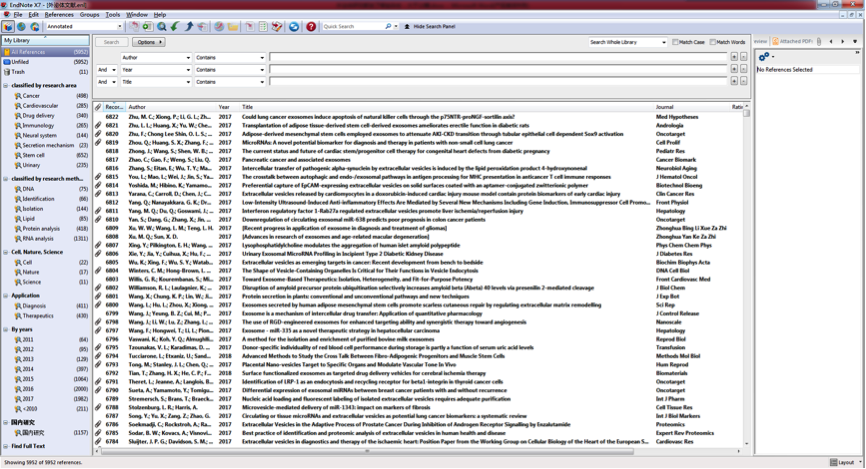Go to previous tab with left arrow
The image size is (866, 469).
click(x=831, y=41)
